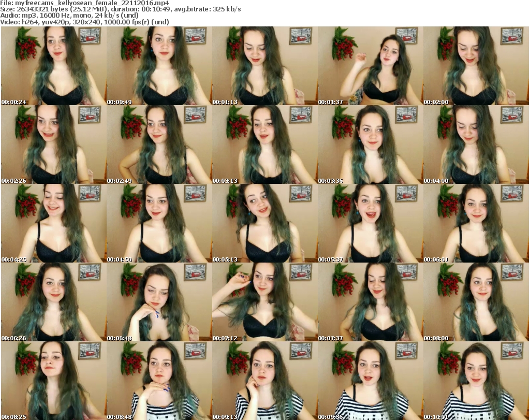Select the thumbnail frame stamped 00:07:37

pyautogui.click(x=370, y=302)
